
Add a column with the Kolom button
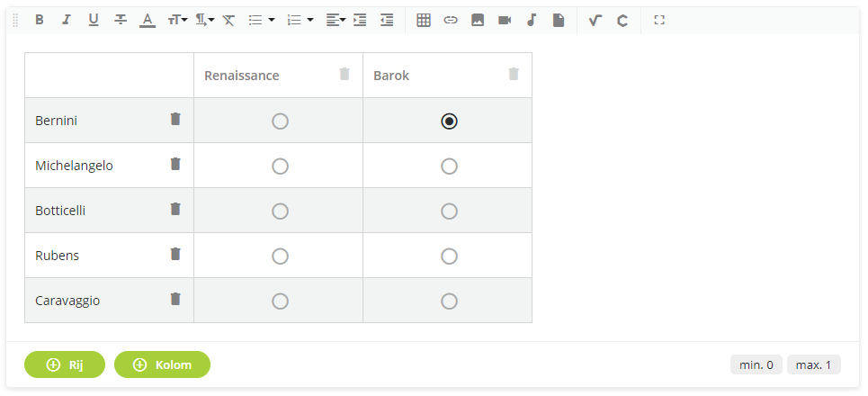162,364
